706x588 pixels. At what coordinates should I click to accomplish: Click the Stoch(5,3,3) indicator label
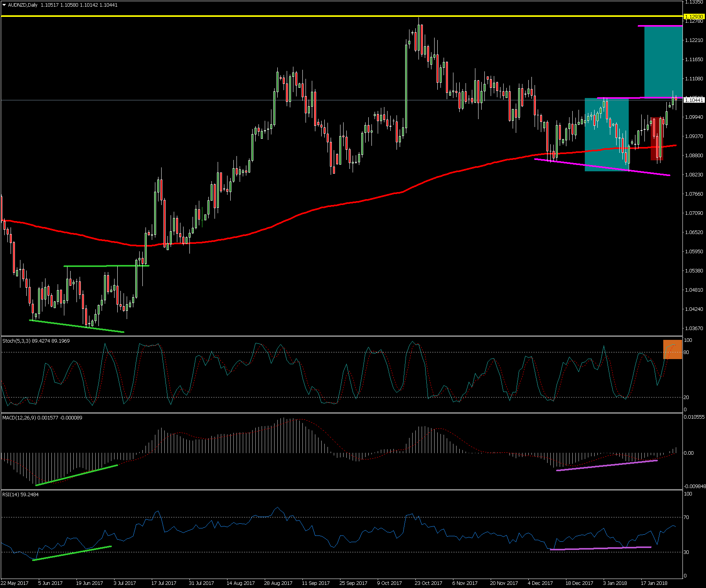tap(36, 341)
